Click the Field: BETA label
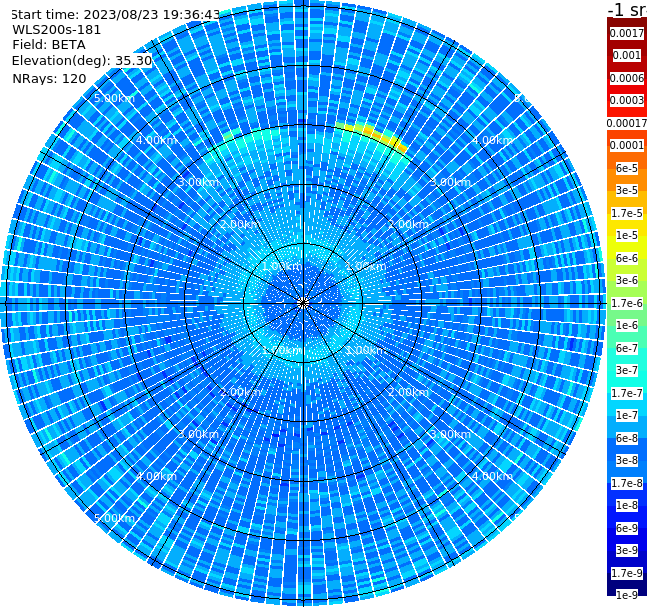 (49, 45)
